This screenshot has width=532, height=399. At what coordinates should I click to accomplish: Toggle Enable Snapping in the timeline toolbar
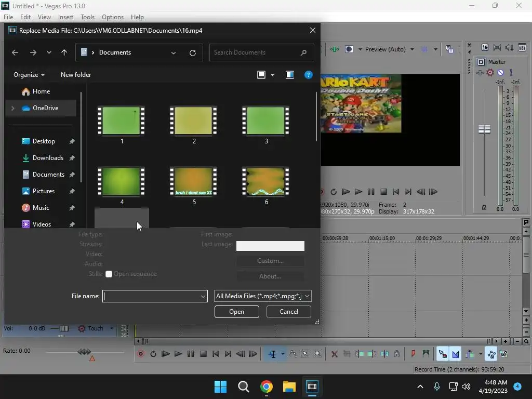(443, 354)
